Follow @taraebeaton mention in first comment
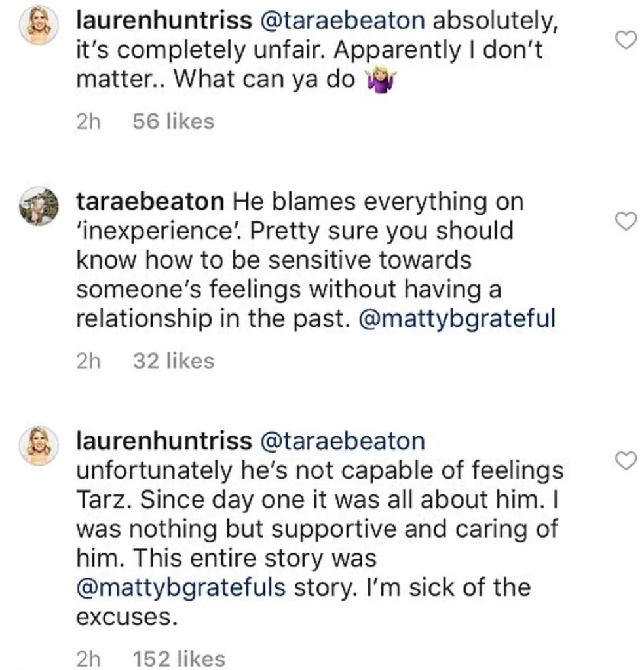The height and width of the screenshot is (670, 644). point(343,20)
